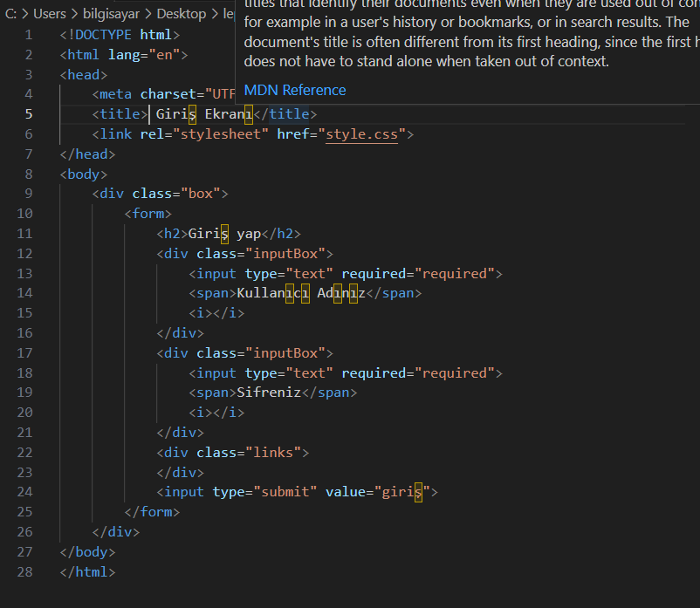Viewport: 700px width, 608px height.
Task: Select the Users breadcrumb item
Action: click(49, 13)
